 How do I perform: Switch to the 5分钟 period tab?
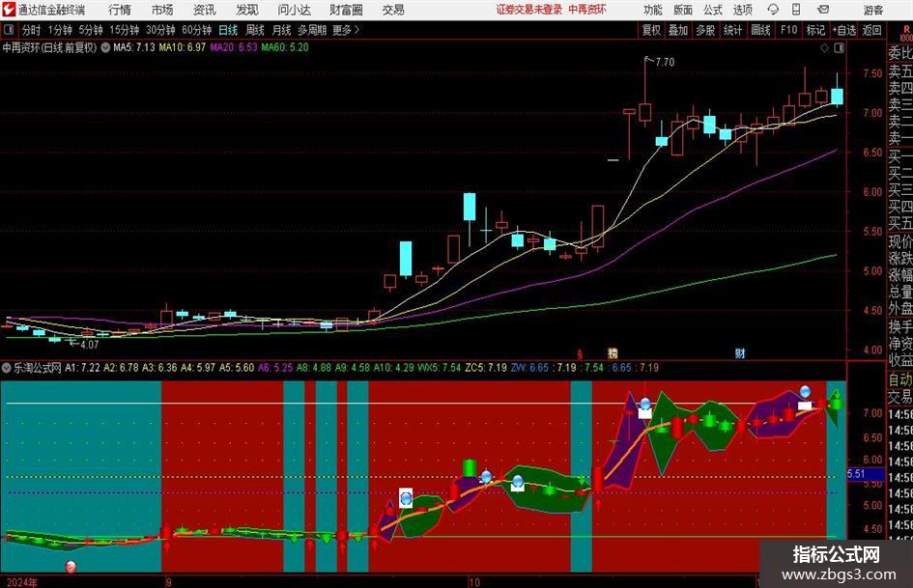(90, 30)
